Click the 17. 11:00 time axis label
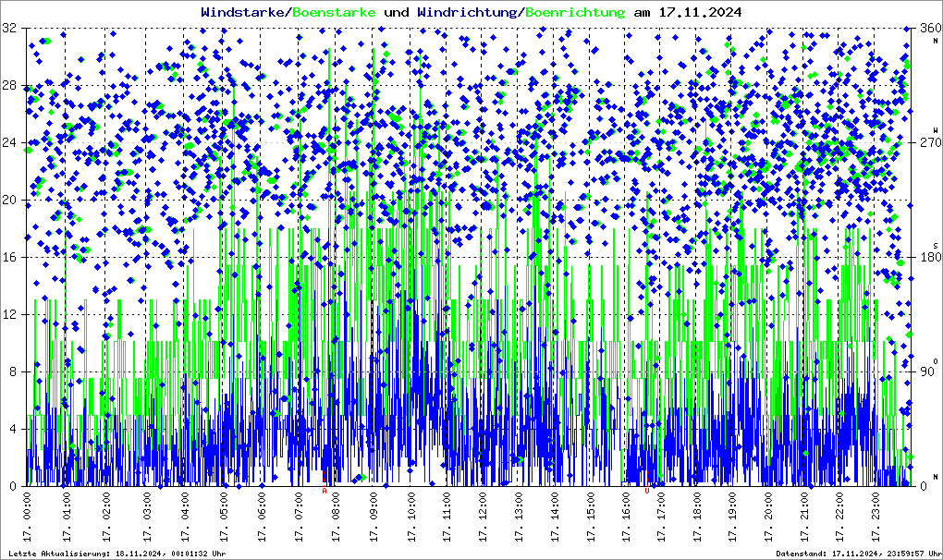Viewport: 943px width, 560px height. click(x=447, y=517)
